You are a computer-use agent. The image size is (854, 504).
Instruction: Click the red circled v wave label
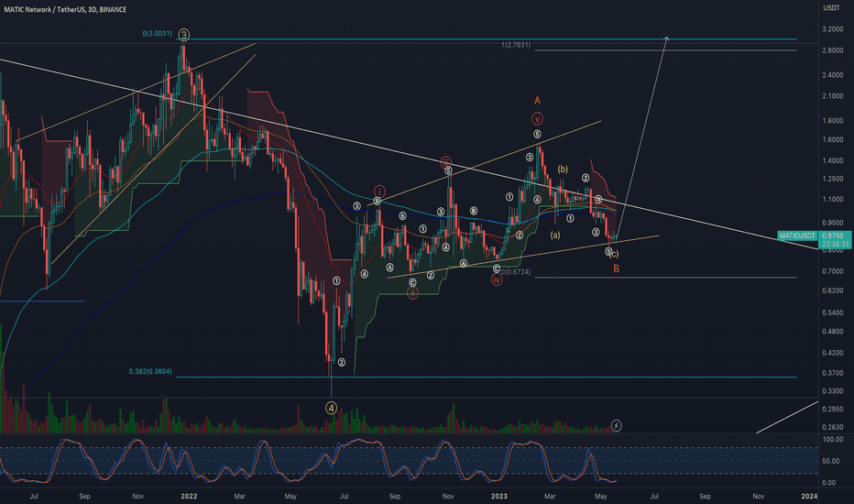[x=537, y=119]
